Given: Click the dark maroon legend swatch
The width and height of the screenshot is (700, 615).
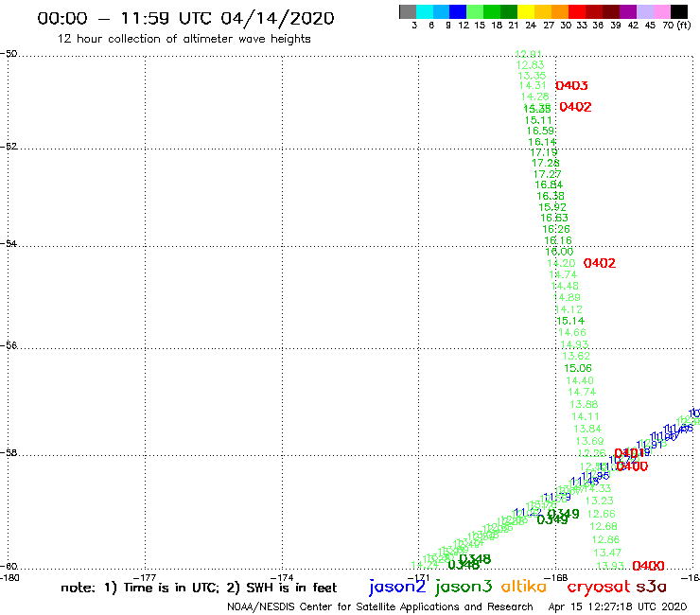Looking at the screenshot, I should pyautogui.click(x=610, y=11).
